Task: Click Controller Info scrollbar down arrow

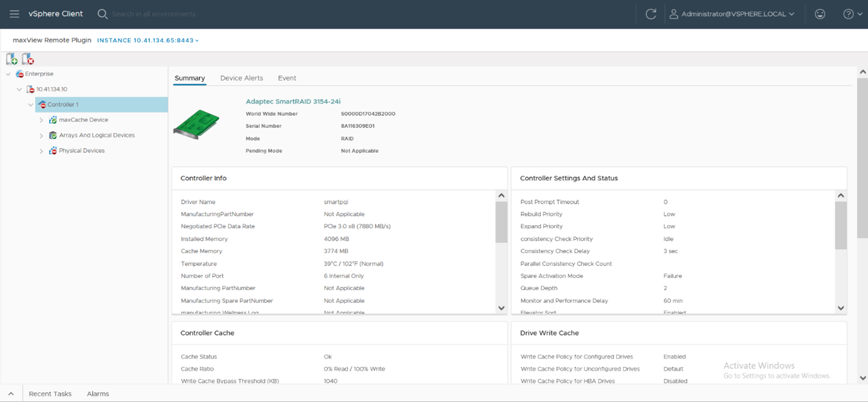Action: 501,308
